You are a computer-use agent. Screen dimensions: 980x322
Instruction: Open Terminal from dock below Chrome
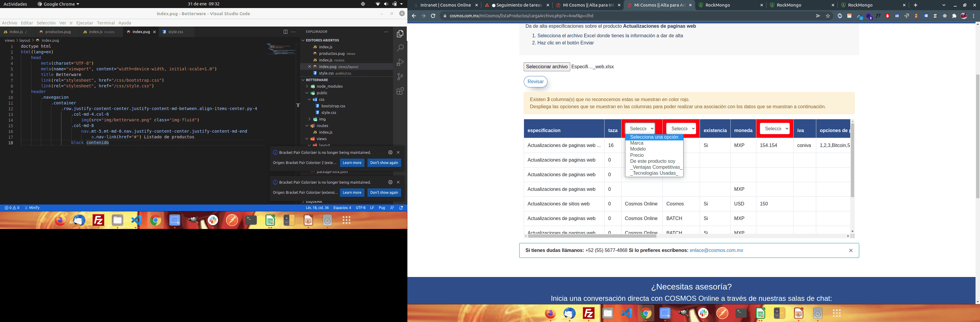(741, 313)
